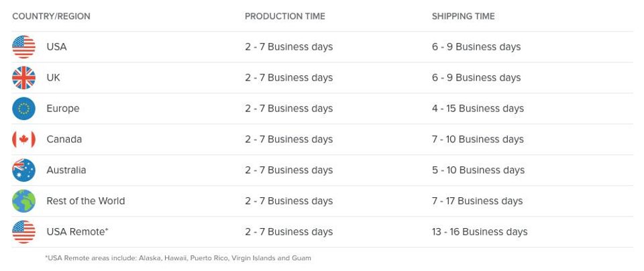Click the Rest of the World globe icon
644x271 pixels.
(x=23, y=201)
